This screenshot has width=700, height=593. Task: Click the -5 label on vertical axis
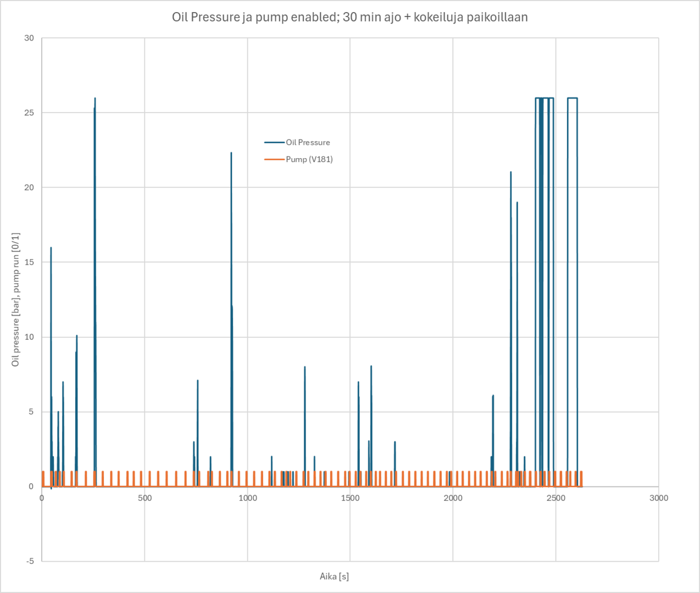coord(30,561)
